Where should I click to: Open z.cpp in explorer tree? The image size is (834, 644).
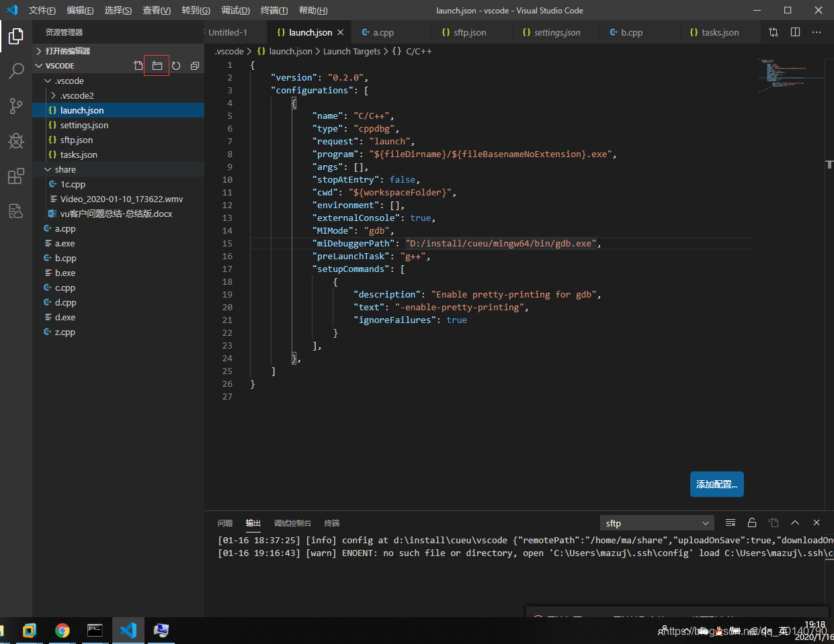pyautogui.click(x=118, y=332)
